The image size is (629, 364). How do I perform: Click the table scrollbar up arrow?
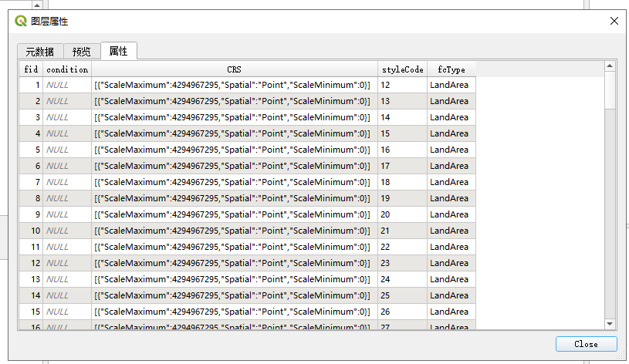[x=610, y=66]
